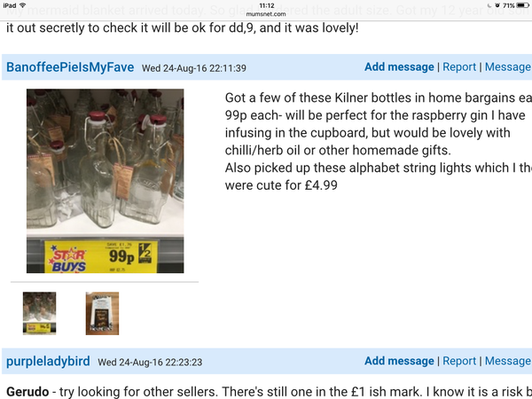This screenshot has width=532, height=399.
Task: Tap the Wed 24-Aug-16 22:11:39 timestamp
Action: pos(194,68)
